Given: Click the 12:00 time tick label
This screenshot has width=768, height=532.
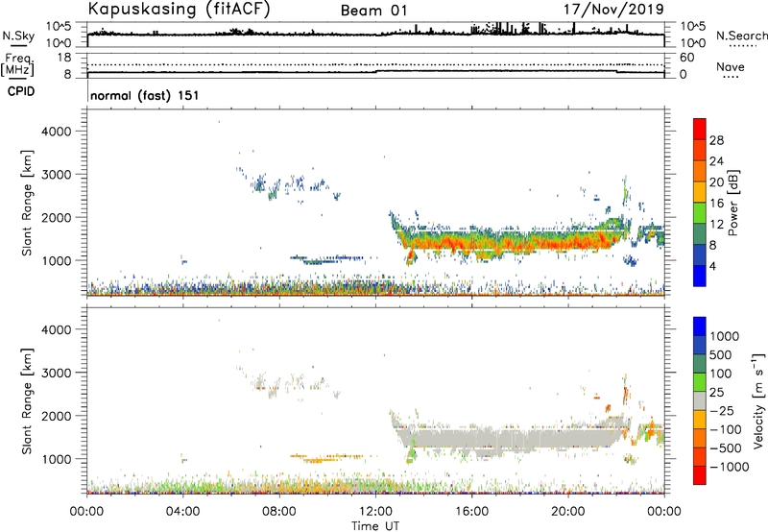Looking at the screenshot, I should [375, 512].
